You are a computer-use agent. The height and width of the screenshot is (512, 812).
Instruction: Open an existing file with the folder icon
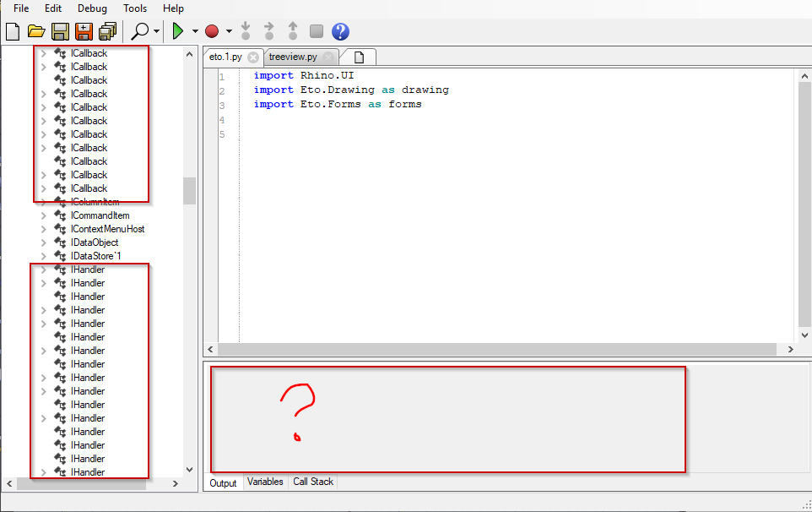click(x=35, y=30)
